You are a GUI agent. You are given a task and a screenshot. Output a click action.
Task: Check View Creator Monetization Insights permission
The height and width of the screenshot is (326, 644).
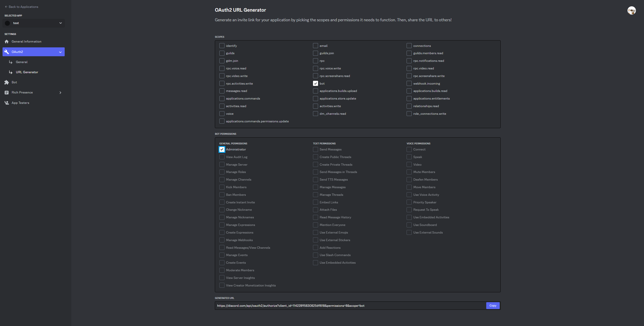(x=222, y=285)
